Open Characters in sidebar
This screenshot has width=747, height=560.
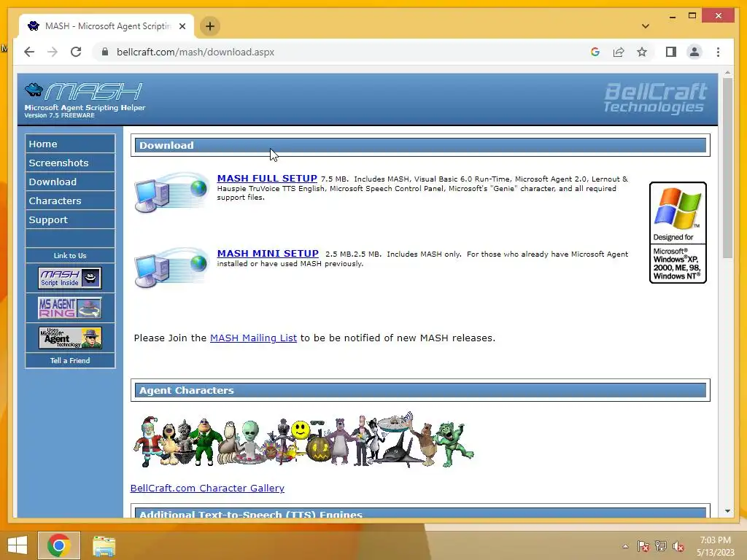pyautogui.click(x=70, y=201)
